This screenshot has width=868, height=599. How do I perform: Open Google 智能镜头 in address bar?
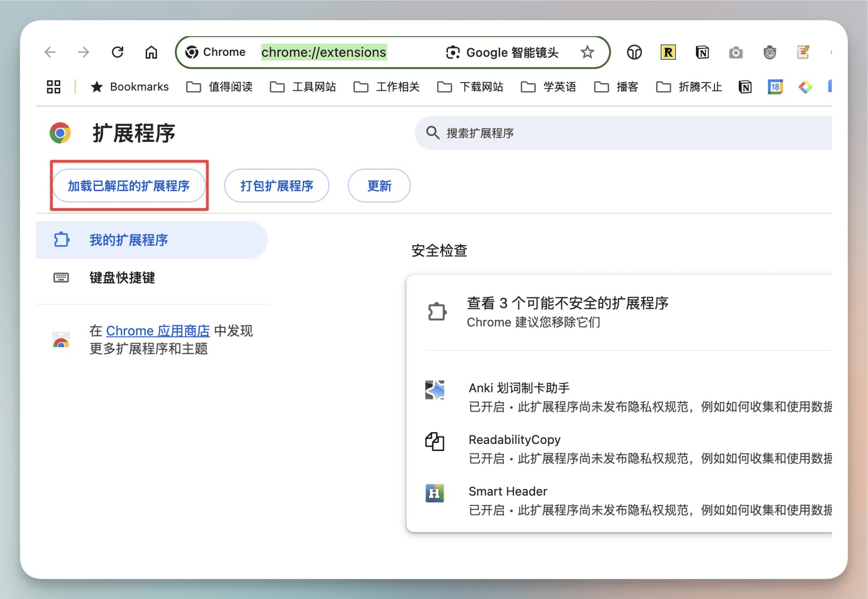pos(502,52)
